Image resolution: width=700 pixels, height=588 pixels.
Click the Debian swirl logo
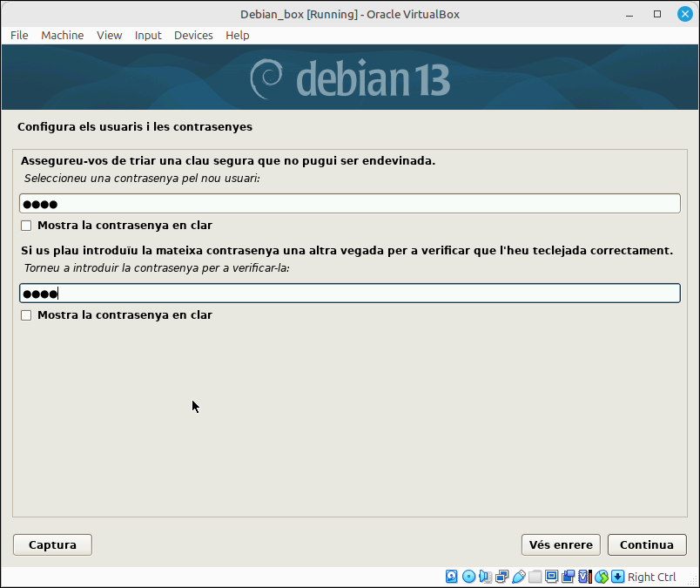266,78
